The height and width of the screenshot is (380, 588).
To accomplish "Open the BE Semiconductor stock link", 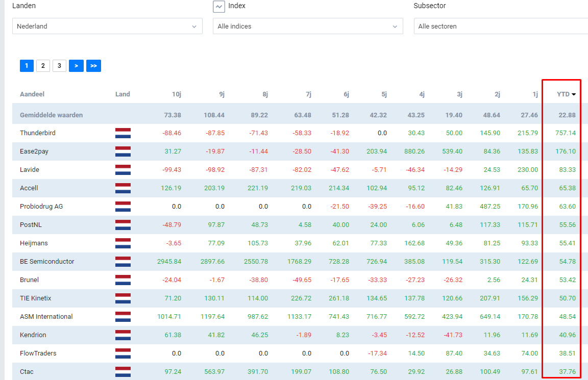I will (47, 262).
